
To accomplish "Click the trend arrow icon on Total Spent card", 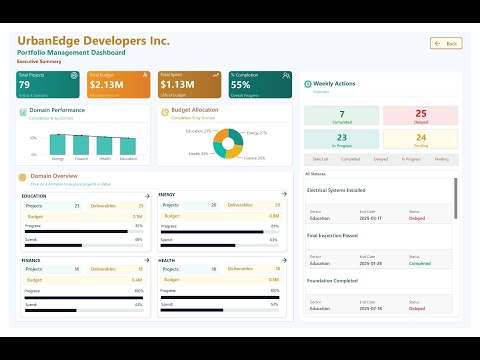I will 216,75.
